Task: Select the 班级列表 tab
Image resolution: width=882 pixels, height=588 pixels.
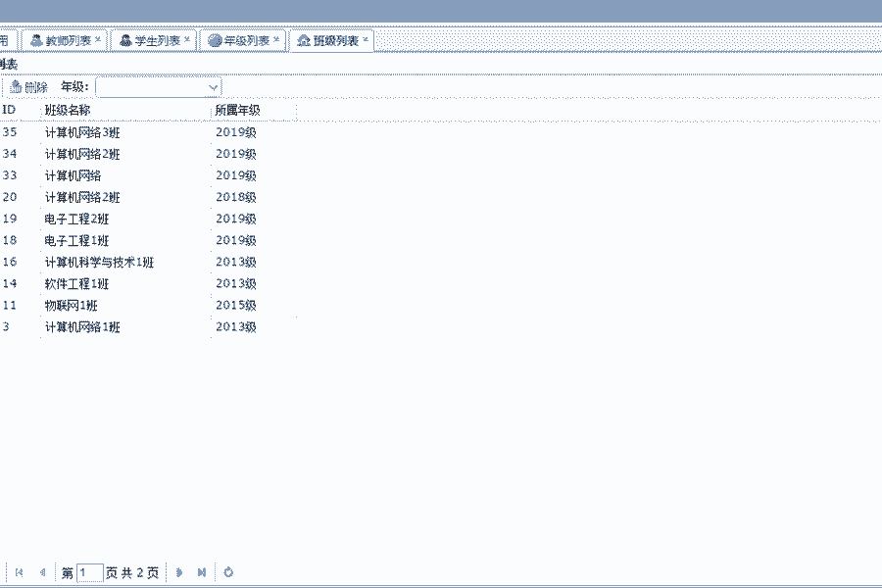Action: pyautogui.click(x=332, y=40)
